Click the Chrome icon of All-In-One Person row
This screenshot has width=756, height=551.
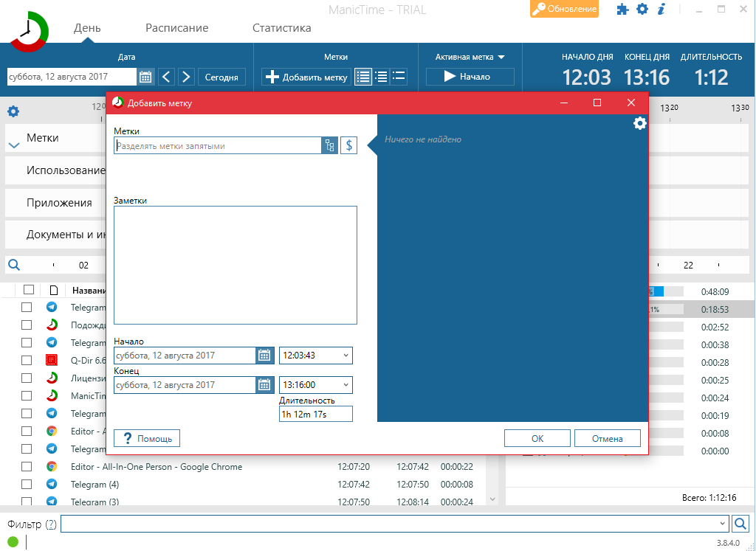pos(52,467)
